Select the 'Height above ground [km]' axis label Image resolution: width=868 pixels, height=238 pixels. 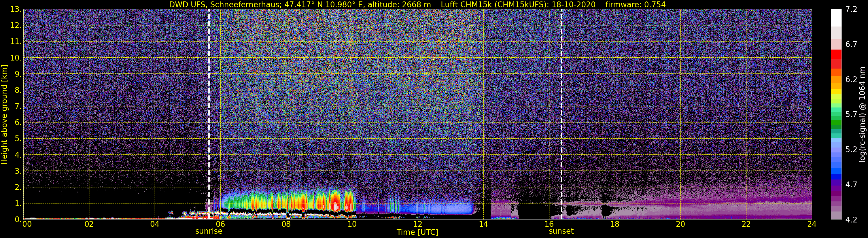pos(4,115)
